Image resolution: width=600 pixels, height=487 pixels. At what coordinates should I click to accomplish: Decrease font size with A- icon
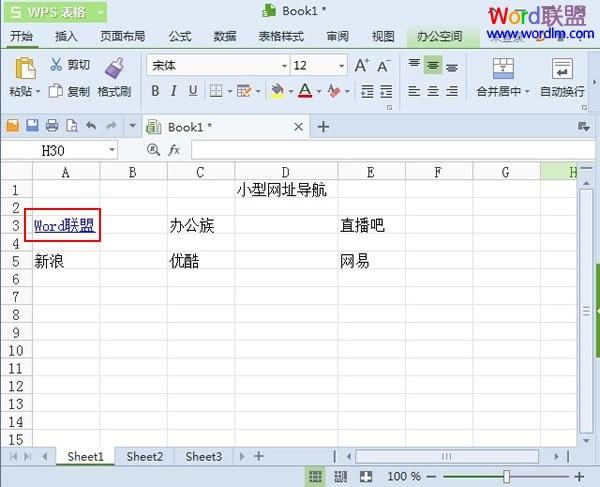click(384, 66)
